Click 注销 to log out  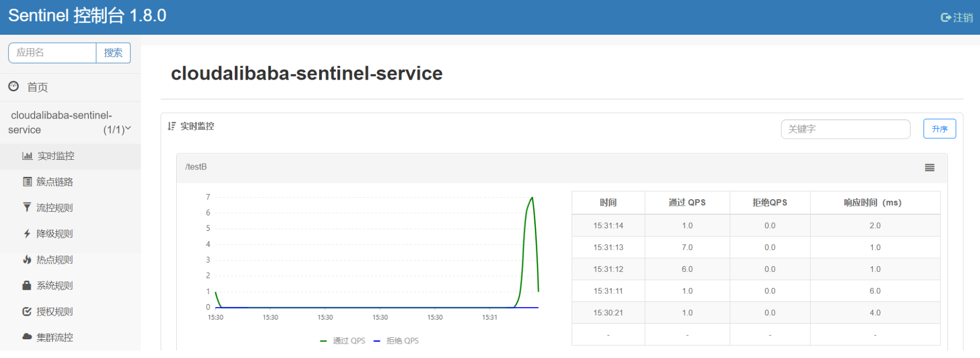pyautogui.click(x=957, y=18)
